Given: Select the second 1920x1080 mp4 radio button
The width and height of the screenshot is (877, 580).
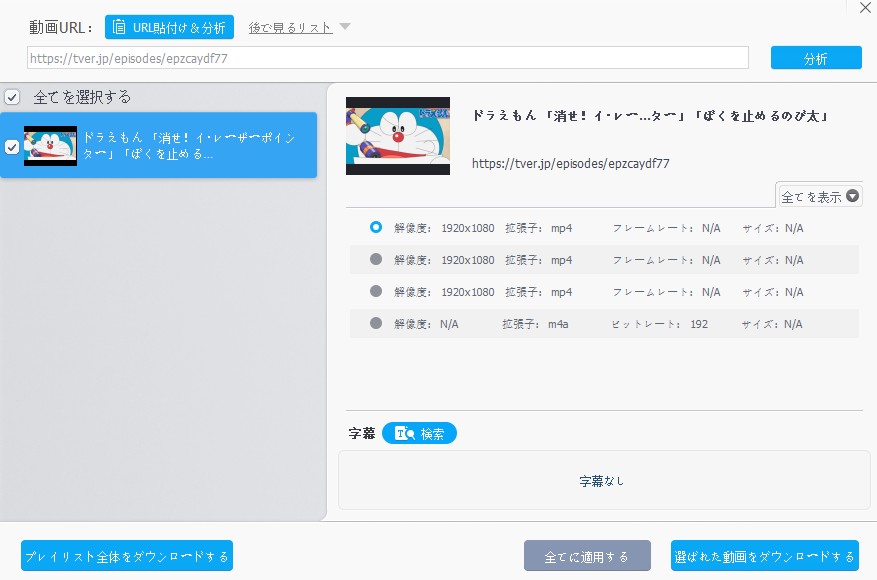Looking at the screenshot, I should [376, 259].
